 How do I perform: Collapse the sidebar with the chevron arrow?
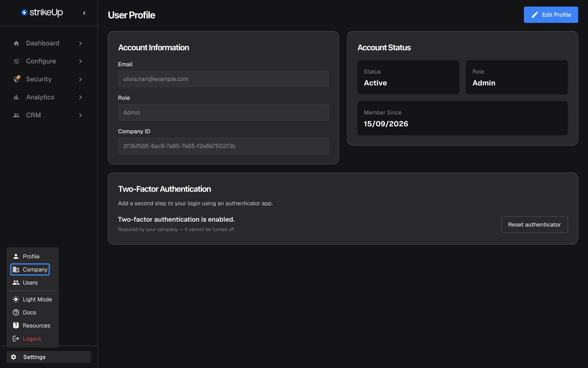pyautogui.click(x=84, y=13)
